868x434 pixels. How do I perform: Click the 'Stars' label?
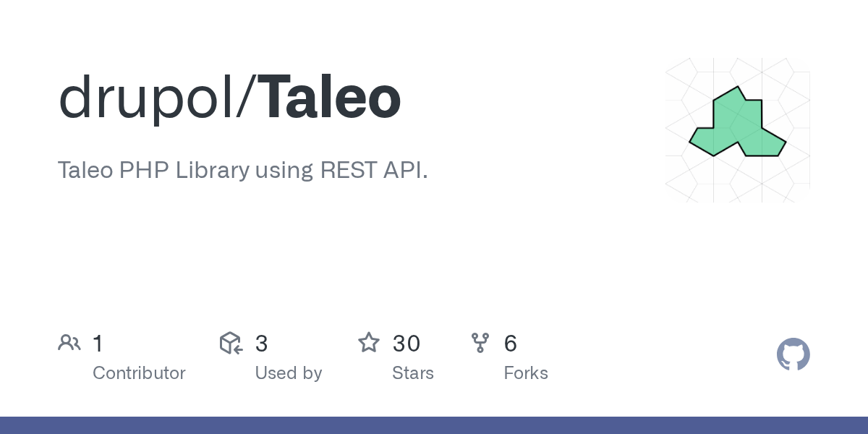coord(413,373)
